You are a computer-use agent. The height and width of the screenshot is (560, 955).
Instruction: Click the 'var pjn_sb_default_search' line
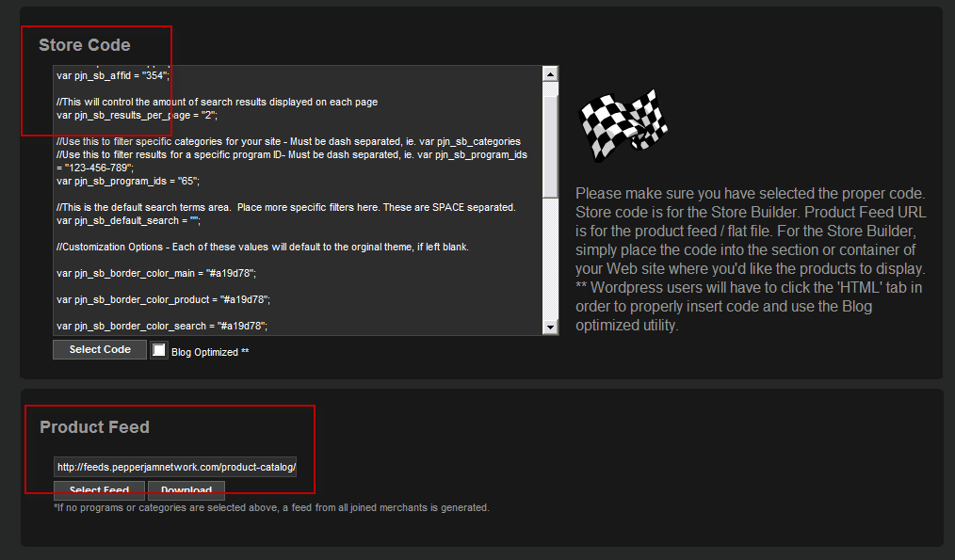pyautogui.click(x=128, y=220)
